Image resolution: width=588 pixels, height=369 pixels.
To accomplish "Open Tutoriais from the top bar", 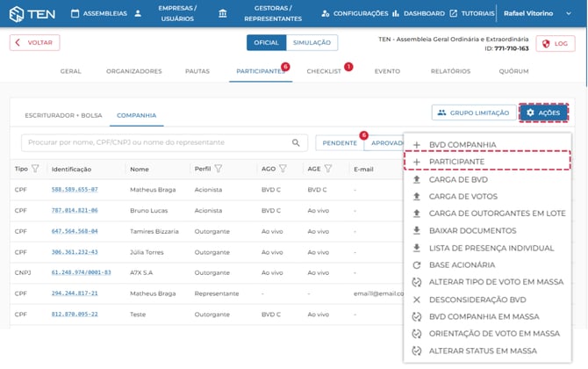I will [x=470, y=14].
